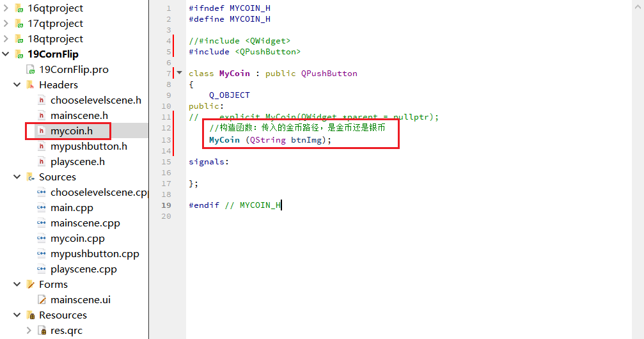Expand the res.qrc resource node
Viewport: 644px width, 339px height.
[x=29, y=331]
